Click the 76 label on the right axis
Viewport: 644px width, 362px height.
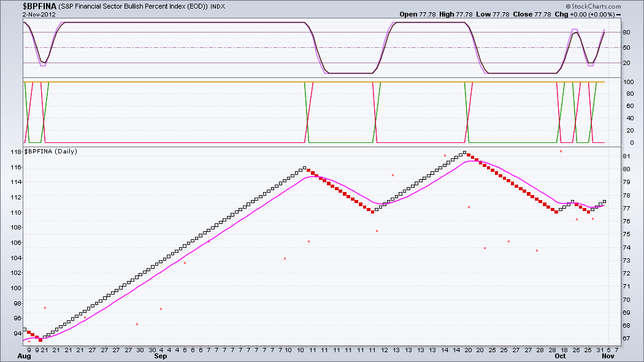tap(626, 221)
